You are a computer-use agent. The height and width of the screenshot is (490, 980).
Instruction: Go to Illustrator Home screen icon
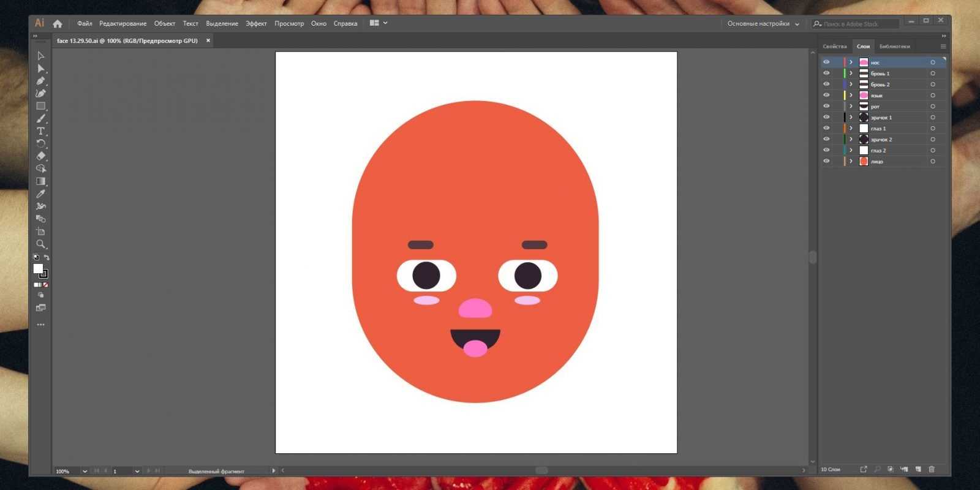pyautogui.click(x=58, y=23)
